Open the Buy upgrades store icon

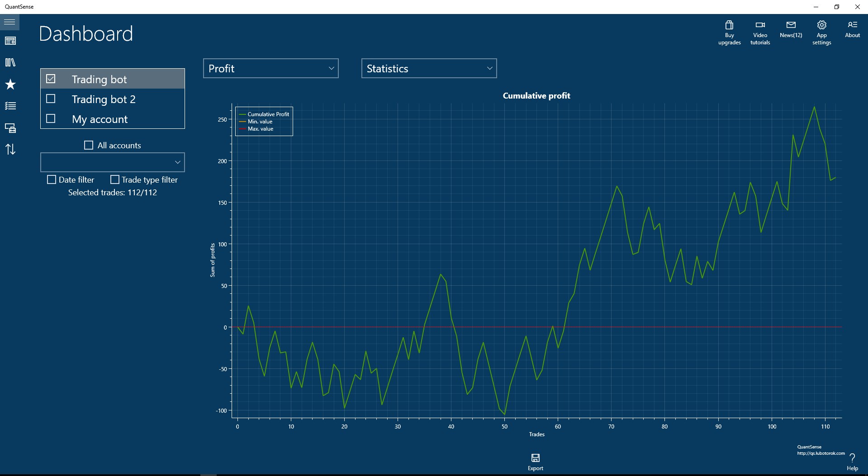click(x=729, y=32)
